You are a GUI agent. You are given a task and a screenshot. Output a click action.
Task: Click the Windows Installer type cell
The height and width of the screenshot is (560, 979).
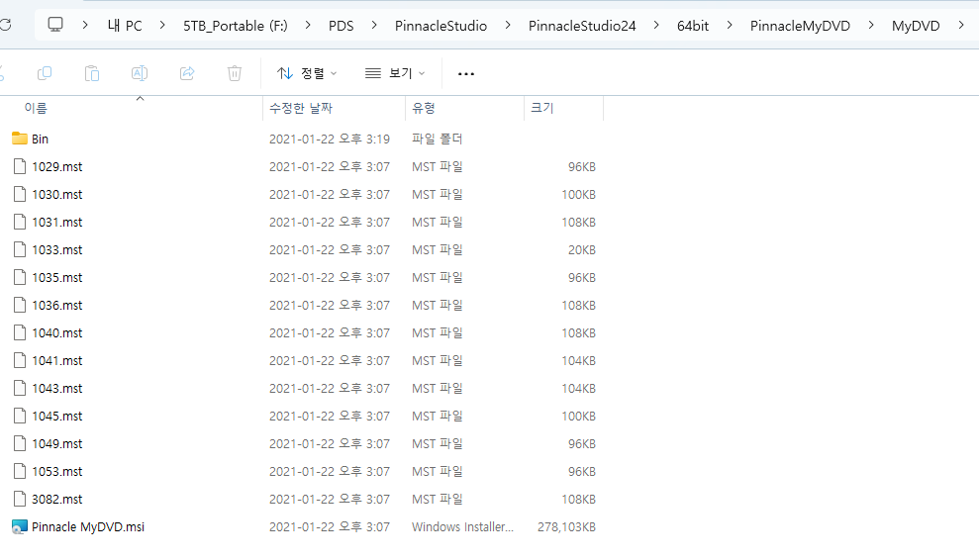click(x=462, y=527)
